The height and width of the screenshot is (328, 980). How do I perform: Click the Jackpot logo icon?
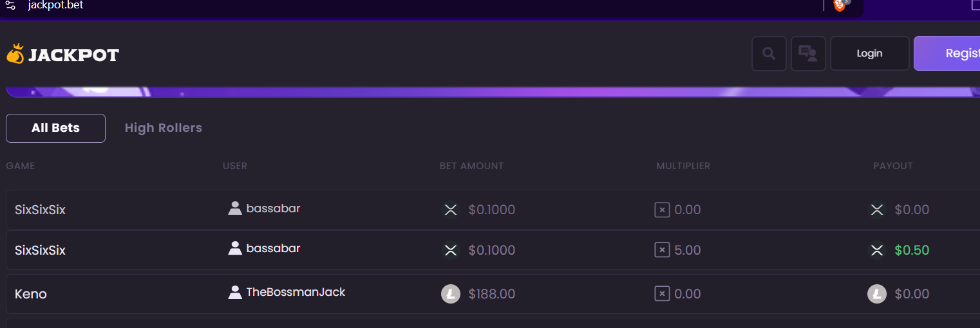[x=15, y=55]
